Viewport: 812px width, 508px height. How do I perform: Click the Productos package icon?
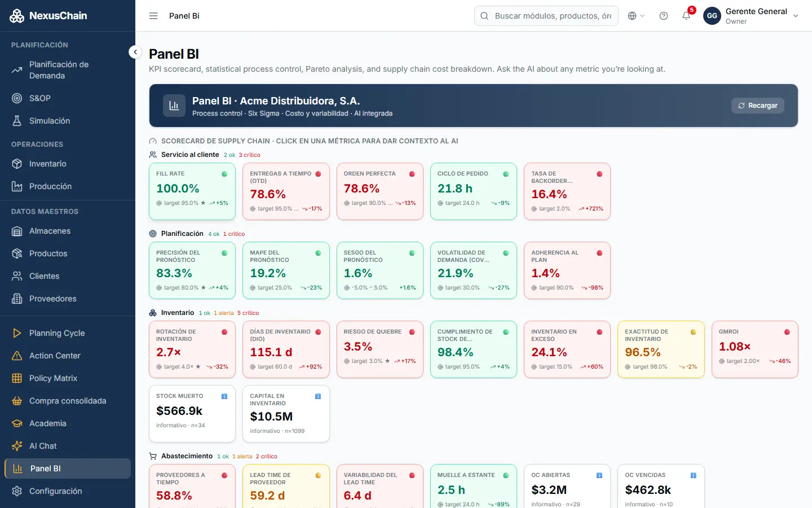click(x=17, y=253)
